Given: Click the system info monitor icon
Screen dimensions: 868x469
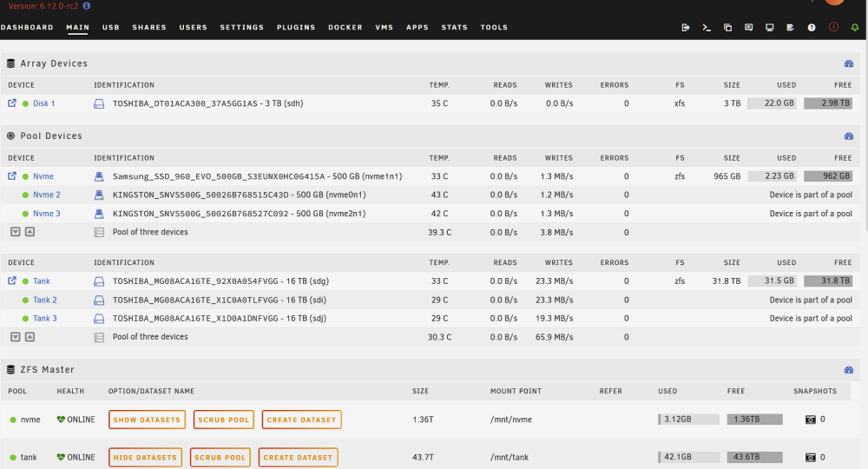Looking at the screenshot, I should tap(769, 27).
